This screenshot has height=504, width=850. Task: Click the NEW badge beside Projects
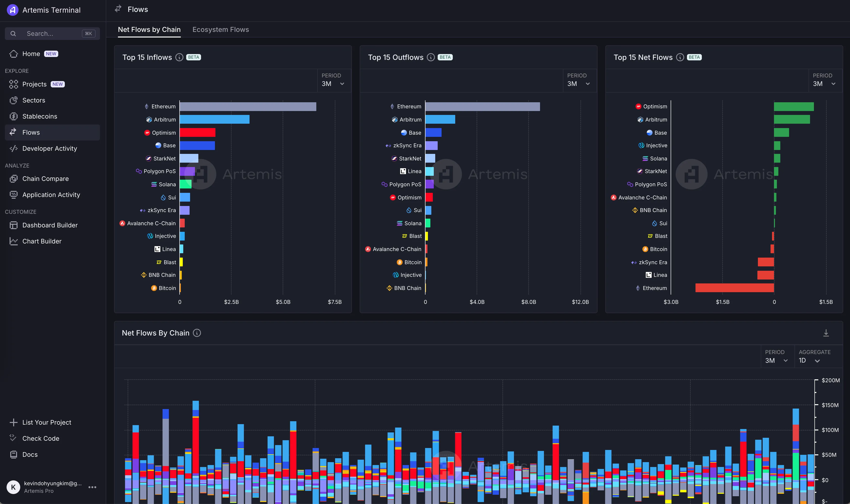tap(58, 84)
